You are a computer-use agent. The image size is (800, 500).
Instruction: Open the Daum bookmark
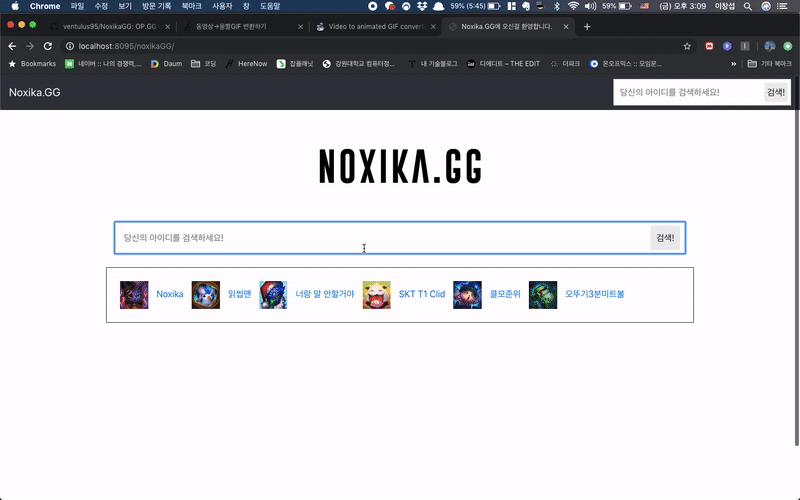[x=166, y=64]
